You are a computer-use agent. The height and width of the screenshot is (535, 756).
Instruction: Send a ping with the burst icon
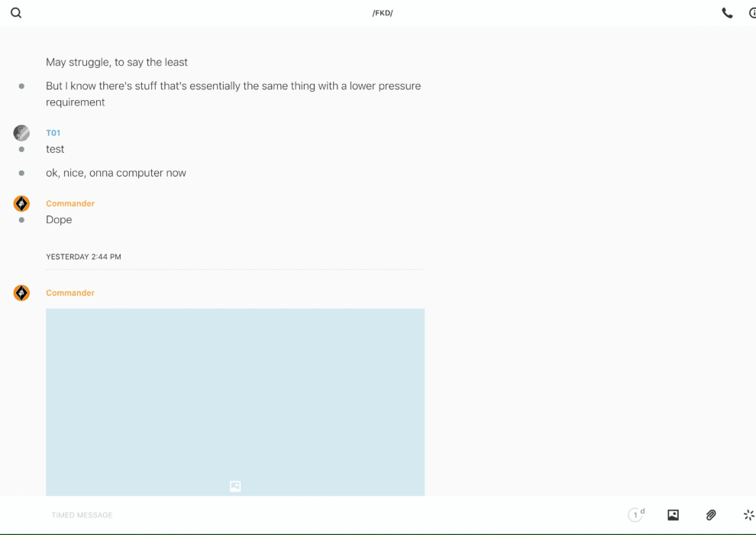coord(748,515)
